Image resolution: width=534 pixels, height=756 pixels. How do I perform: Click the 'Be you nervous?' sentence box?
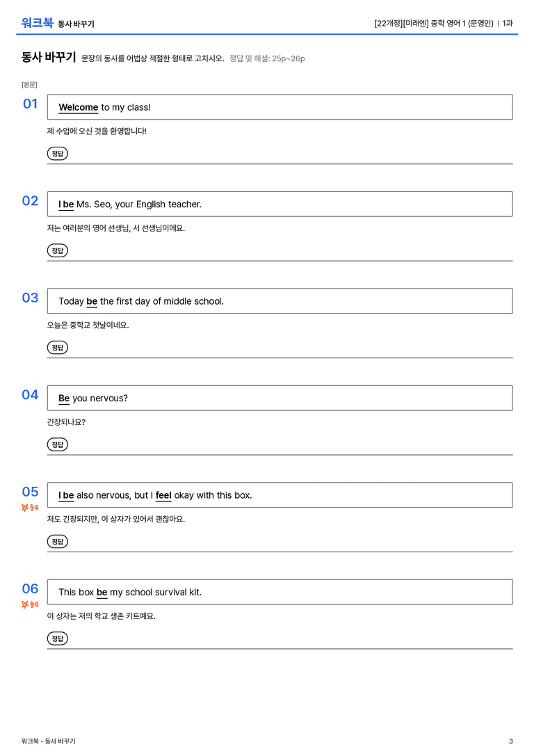280,398
